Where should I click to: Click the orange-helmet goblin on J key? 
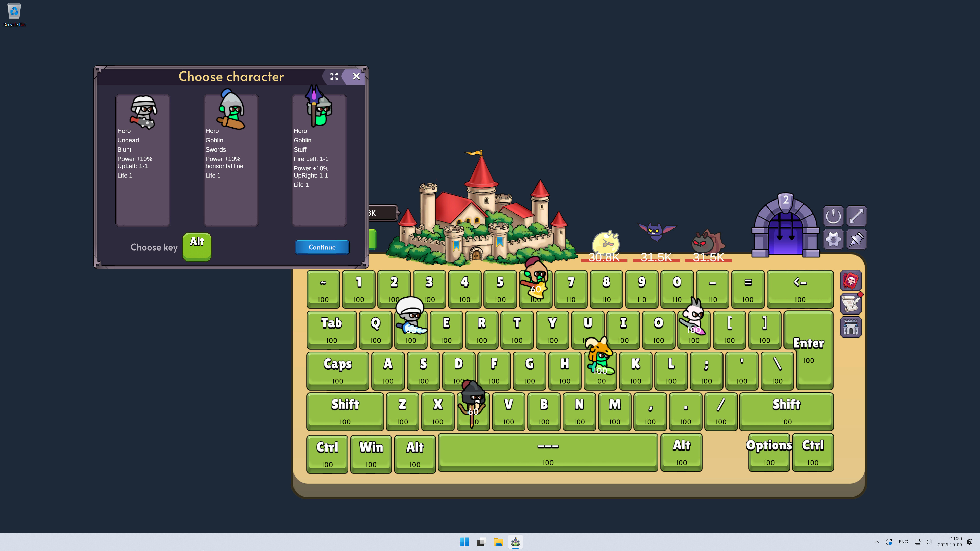pos(600,356)
